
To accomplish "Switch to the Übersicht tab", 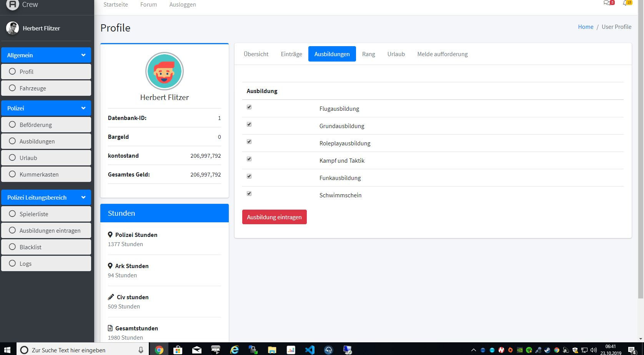I will pyautogui.click(x=256, y=54).
